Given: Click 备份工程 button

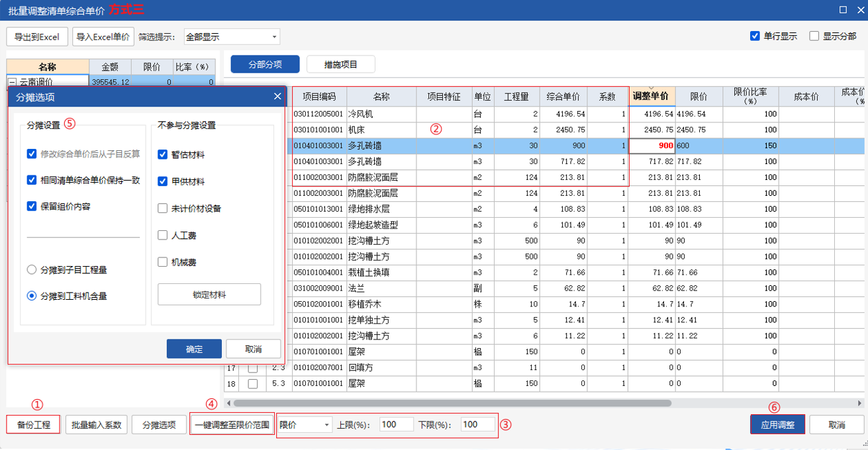Looking at the screenshot, I should pos(34,425).
